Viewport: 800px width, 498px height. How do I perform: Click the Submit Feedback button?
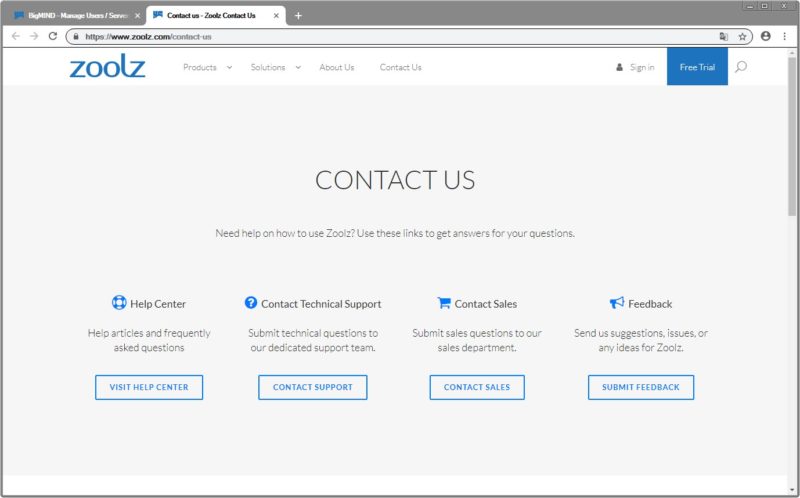641,387
